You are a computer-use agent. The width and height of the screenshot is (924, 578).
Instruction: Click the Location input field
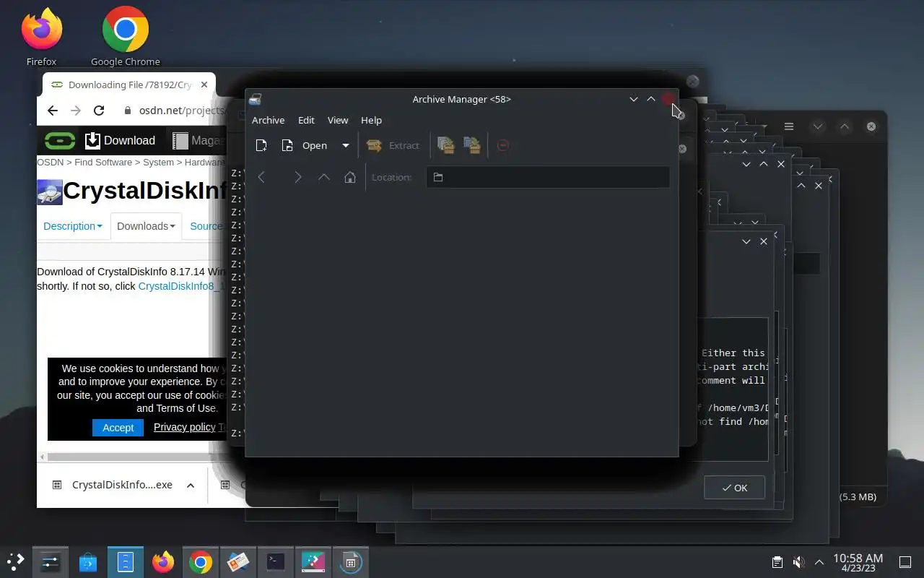(548, 178)
